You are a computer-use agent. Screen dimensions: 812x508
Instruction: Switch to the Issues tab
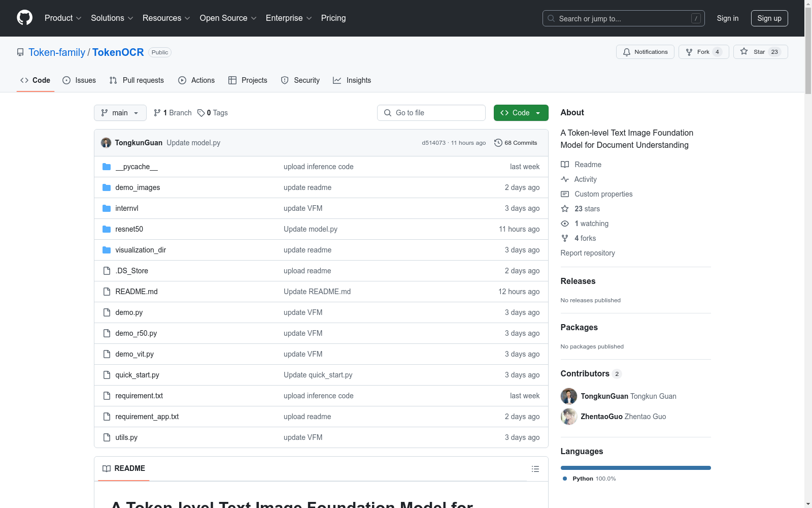pyautogui.click(x=79, y=80)
